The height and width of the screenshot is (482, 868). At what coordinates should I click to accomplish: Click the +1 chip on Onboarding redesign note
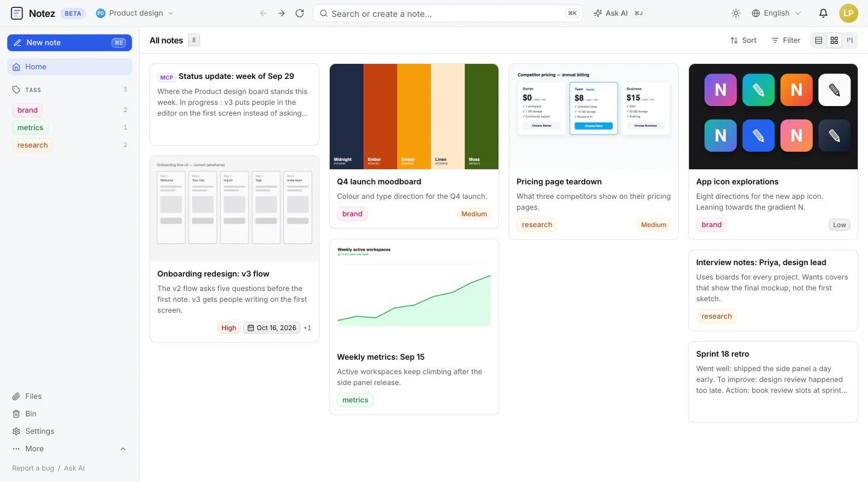coord(307,328)
